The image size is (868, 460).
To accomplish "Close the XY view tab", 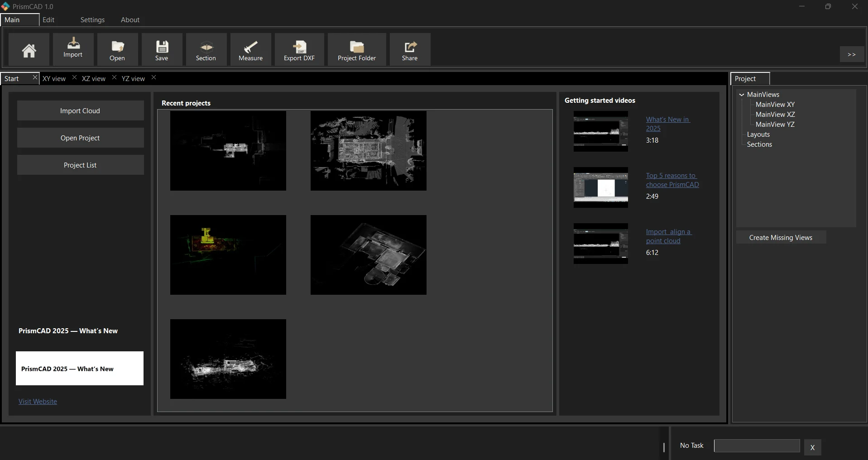I will pos(75,77).
